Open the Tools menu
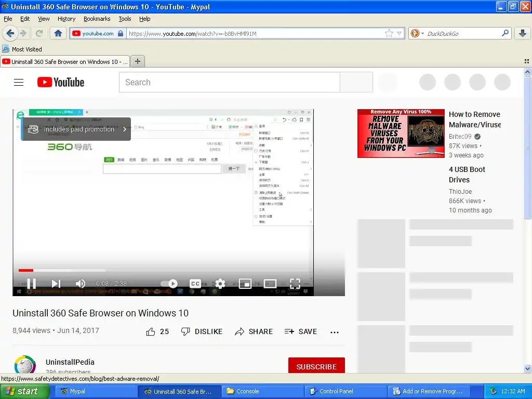532x399 pixels. [x=125, y=19]
